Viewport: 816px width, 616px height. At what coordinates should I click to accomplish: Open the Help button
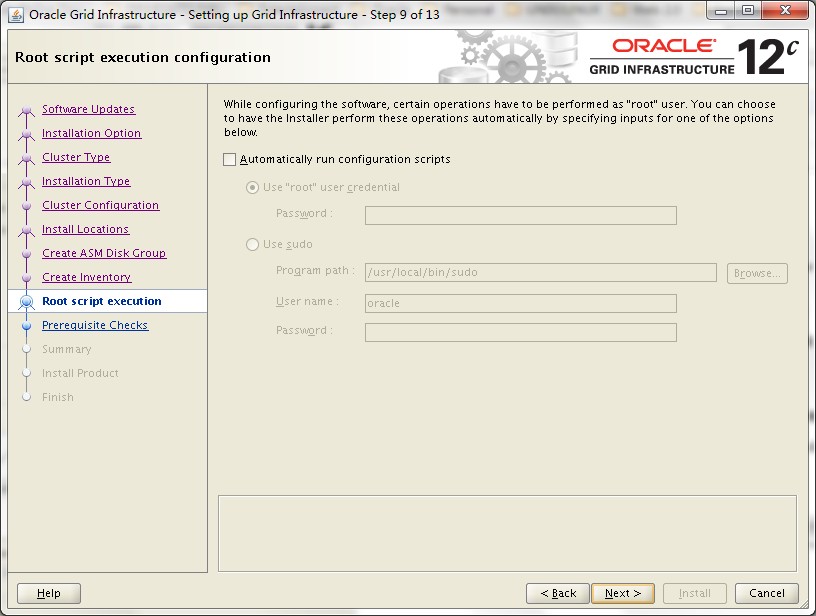coord(49,593)
